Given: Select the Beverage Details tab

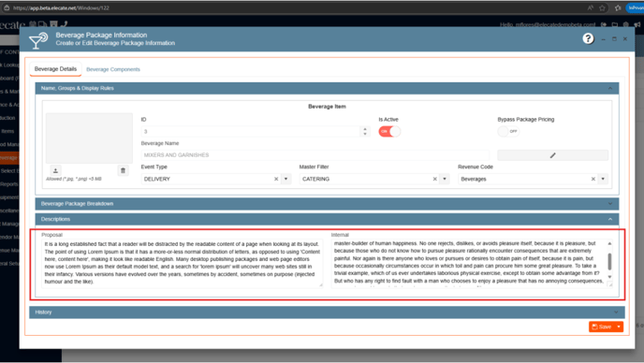Looking at the screenshot, I should point(55,69).
